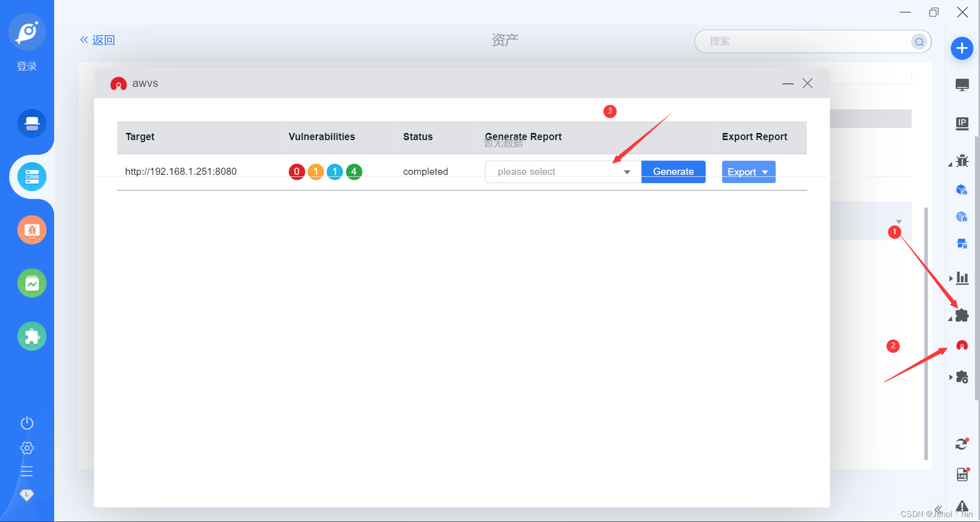Viewport: 980px width, 522px height.
Task: Select the puzzle-with-play icon in right toolbar
Action: pyautogui.click(x=962, y=377)
